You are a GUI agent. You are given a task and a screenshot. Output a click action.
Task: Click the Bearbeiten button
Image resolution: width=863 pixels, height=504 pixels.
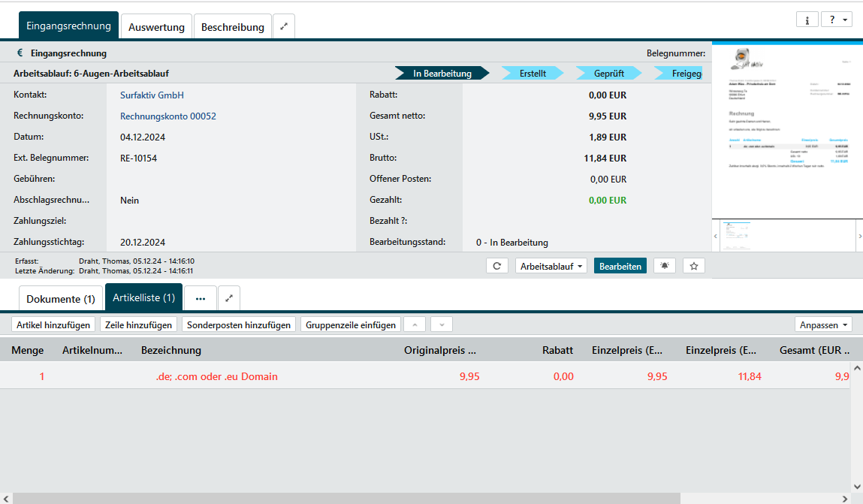[x=620, y=266]
